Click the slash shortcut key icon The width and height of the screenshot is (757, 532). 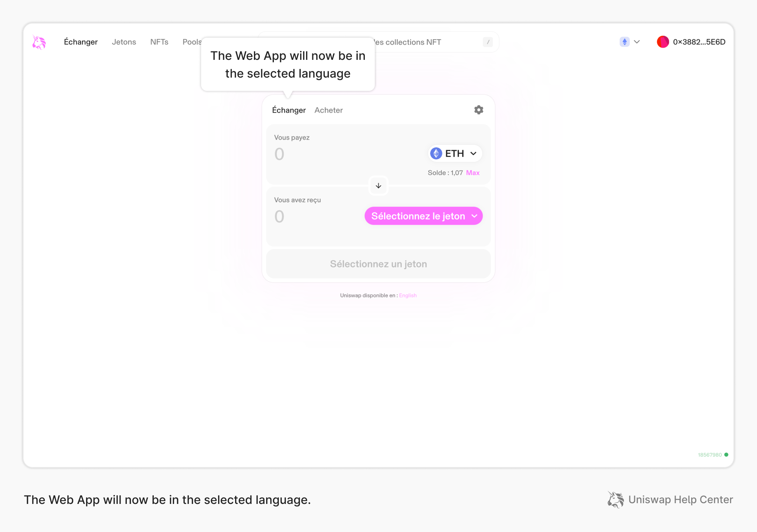tap(488, 42)
